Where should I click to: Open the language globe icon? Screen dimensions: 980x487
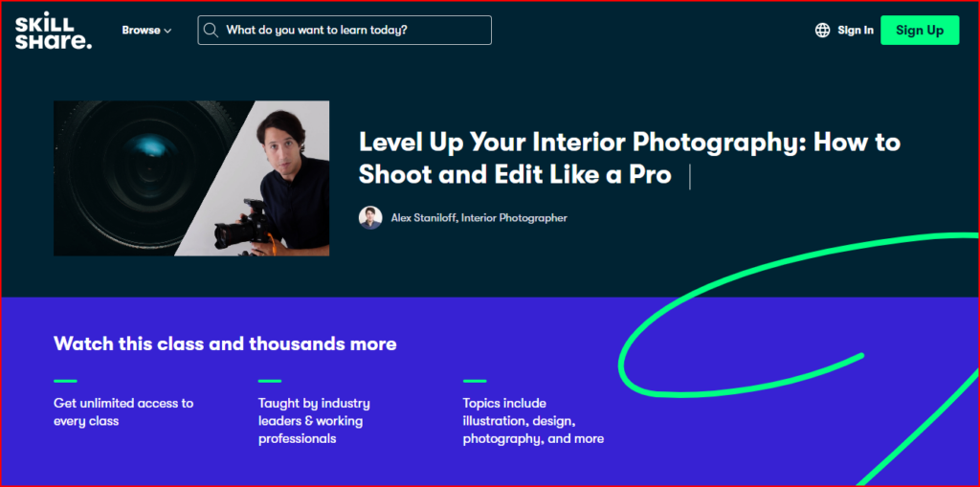pos(822,30)
